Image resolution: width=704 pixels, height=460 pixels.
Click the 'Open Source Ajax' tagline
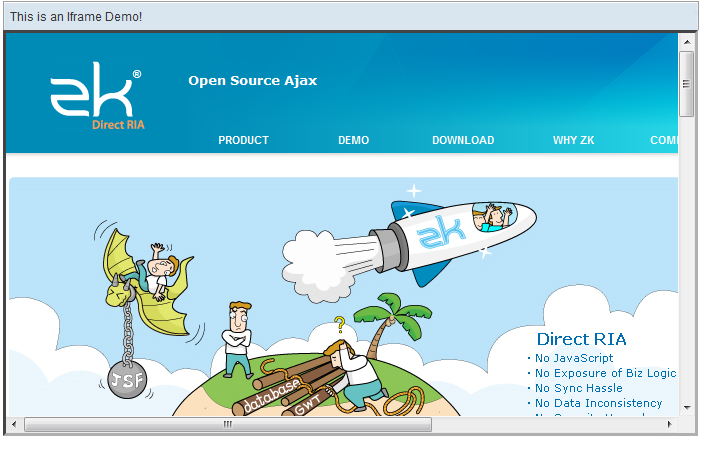(253, 81)
